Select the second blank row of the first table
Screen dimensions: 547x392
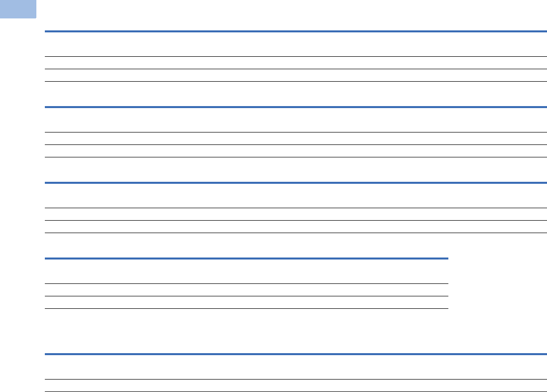pos(296,75)
